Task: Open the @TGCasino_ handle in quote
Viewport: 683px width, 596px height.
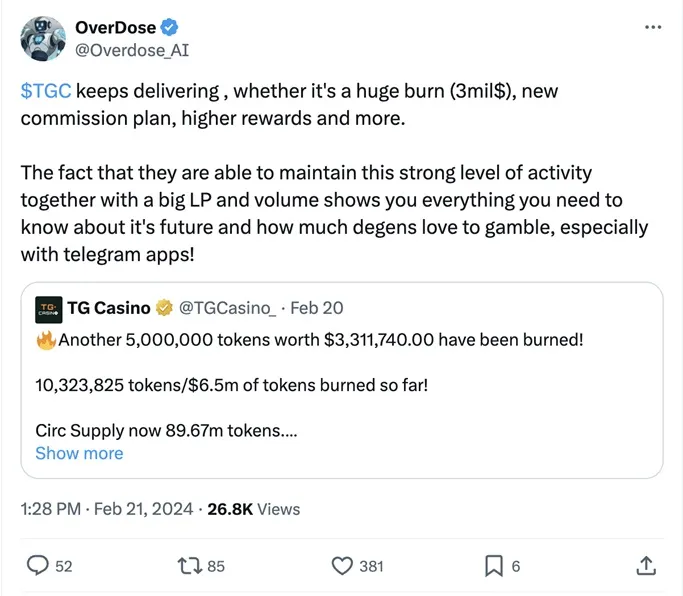Action: pos(226,307)
